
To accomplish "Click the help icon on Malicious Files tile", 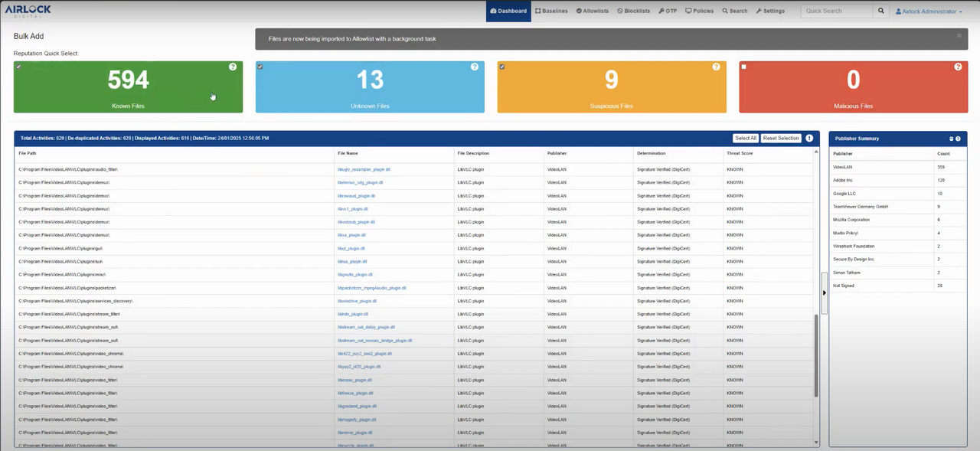I will [958, 67].
